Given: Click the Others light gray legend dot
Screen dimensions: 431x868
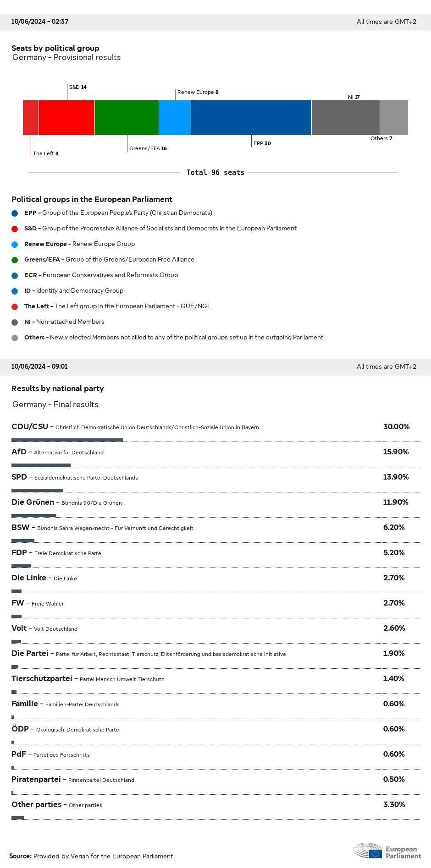Looking at the screenshot, I should coord(15,338).
